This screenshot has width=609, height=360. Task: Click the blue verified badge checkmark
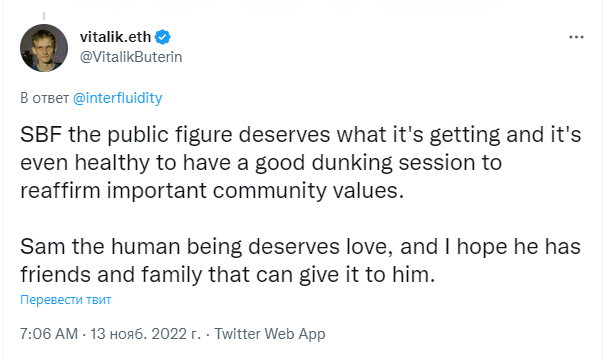163,37
